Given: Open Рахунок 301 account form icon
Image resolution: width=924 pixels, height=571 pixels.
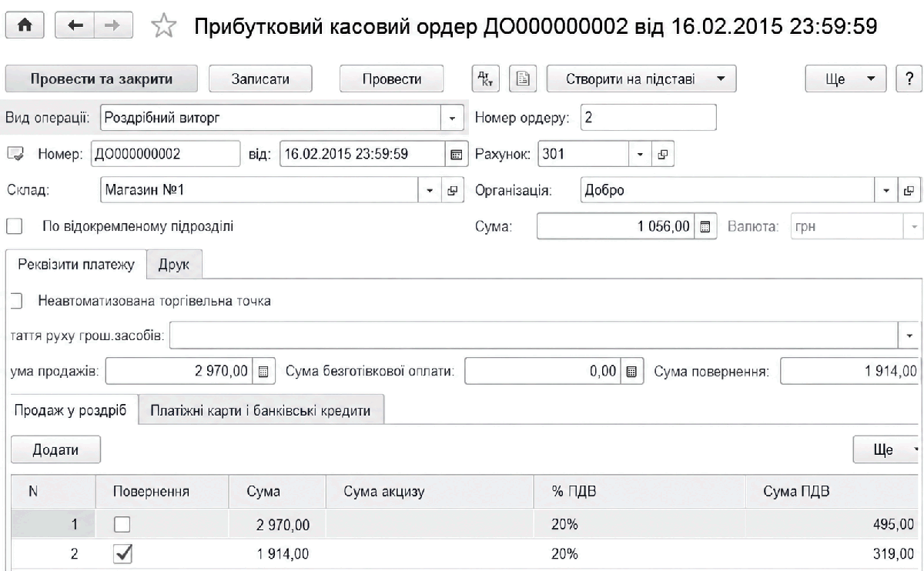Looking at the screenshot, I should (661, 154).
